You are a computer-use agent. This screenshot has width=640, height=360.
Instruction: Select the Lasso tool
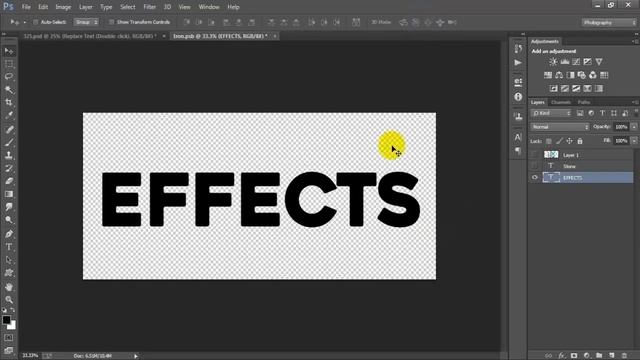[x=9, y=77]
